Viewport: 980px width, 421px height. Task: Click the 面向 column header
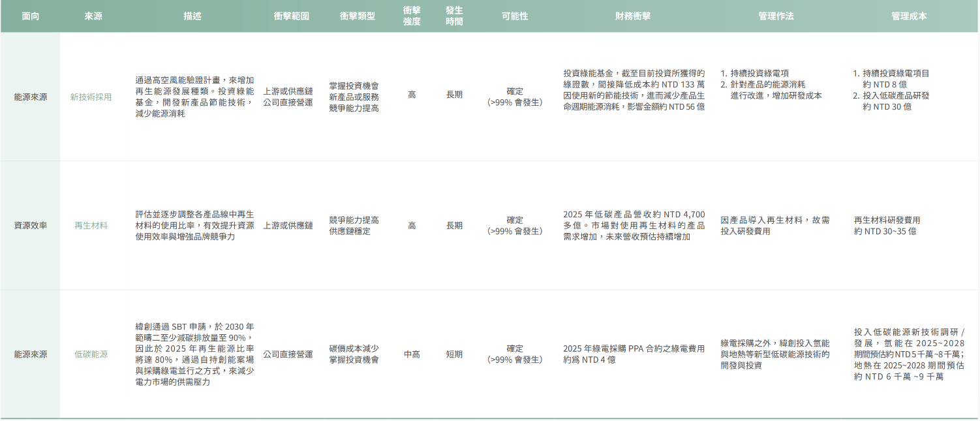point(31,16)
